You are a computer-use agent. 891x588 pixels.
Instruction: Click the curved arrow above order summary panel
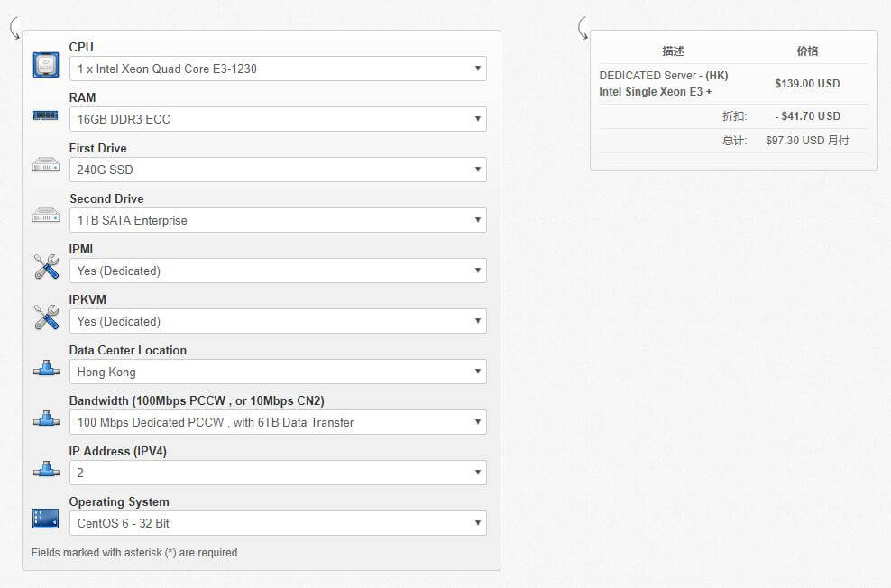click(583, 28)
